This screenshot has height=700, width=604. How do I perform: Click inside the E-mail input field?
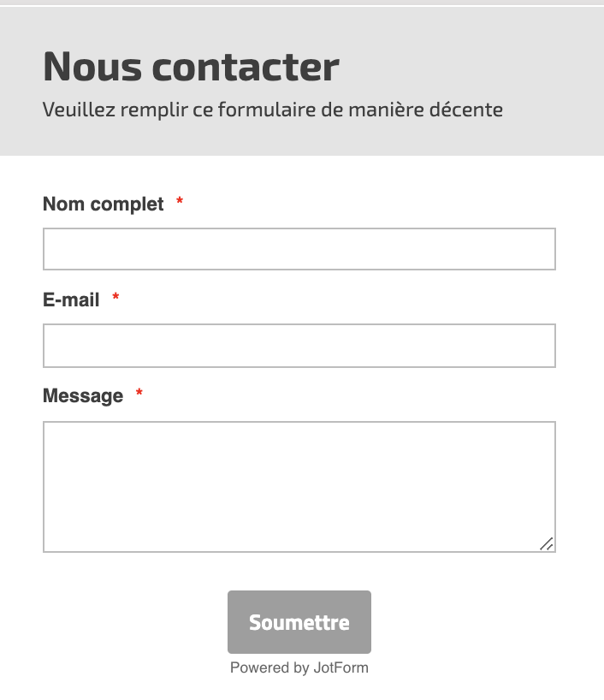pyautogui.click(x=299, y=346)
